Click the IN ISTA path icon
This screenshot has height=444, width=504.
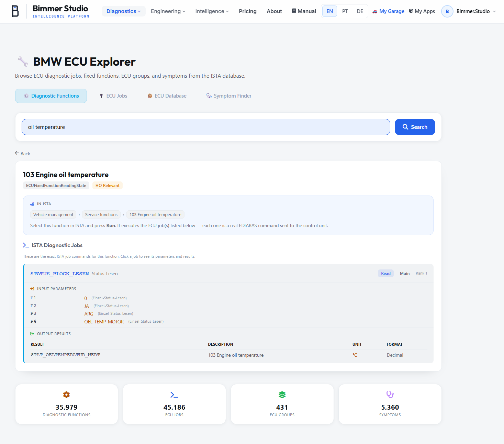click(x=32, y=204)
